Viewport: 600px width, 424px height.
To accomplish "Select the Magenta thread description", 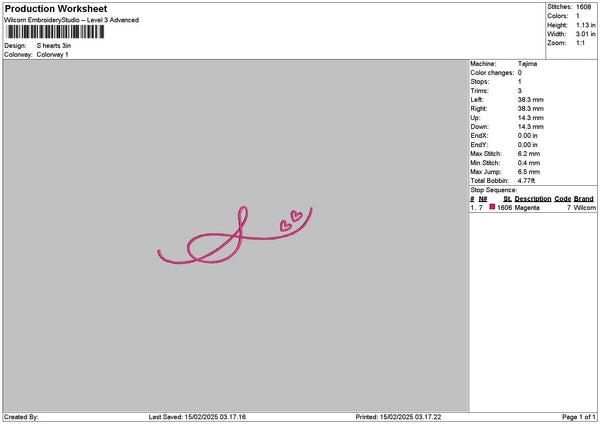I will (x=527, y=208).
